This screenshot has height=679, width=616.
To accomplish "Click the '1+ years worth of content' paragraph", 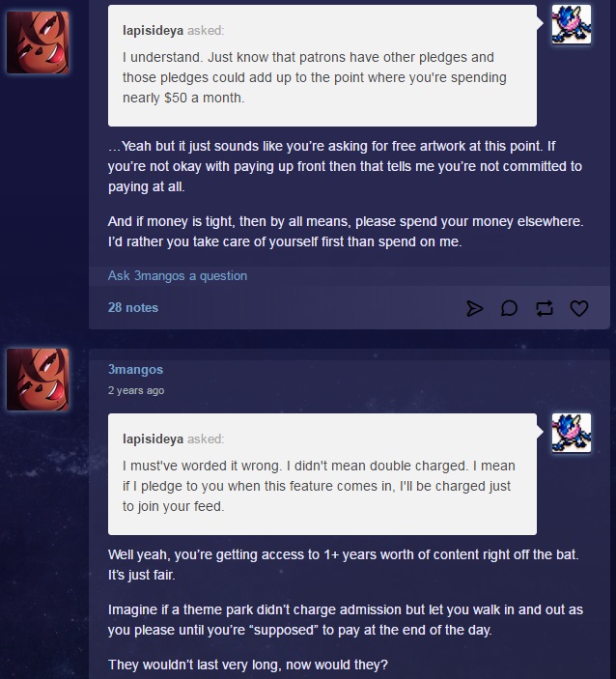I will click(344, 565).
